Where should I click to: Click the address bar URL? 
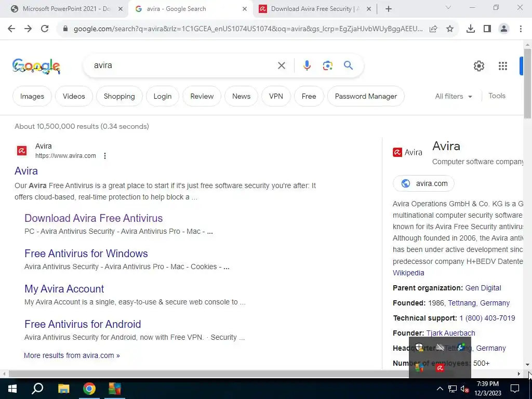click(248, 29)
